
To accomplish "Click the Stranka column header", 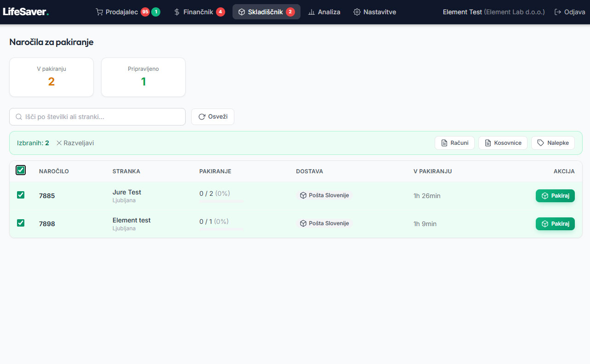I will coord(126,171).
